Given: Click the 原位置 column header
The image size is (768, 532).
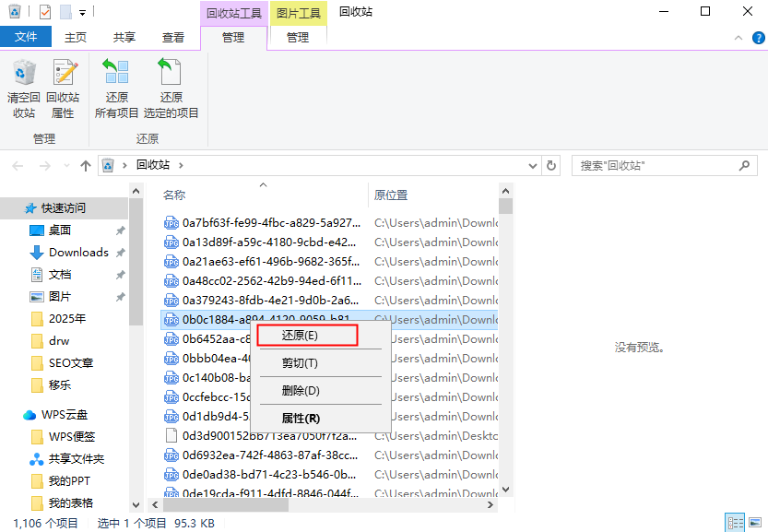Looking at the screenshot, I should click(x=391, y=195).
